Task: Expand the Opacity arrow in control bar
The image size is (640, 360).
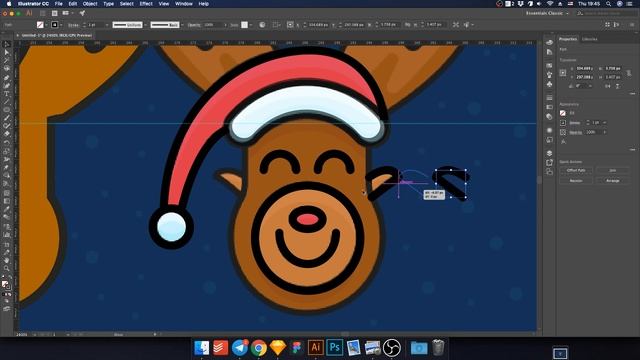Action: click(225, 25)
